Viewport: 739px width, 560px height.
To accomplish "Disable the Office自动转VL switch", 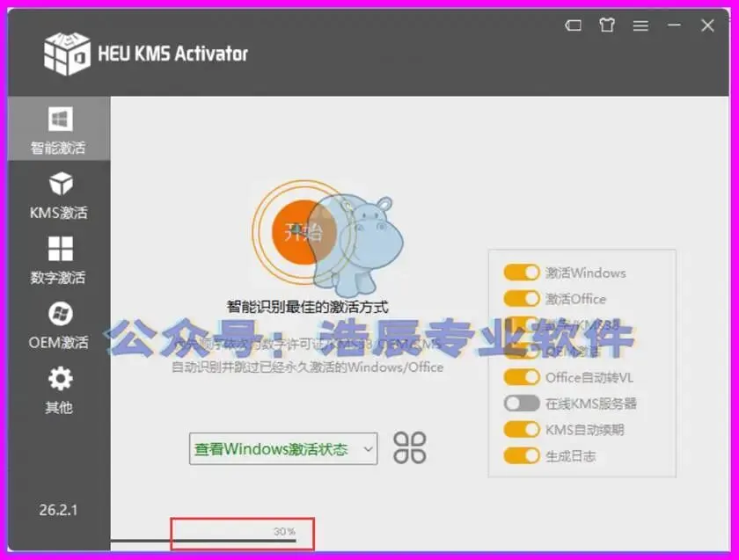I will pyautogui.click(x=521, y=377).
